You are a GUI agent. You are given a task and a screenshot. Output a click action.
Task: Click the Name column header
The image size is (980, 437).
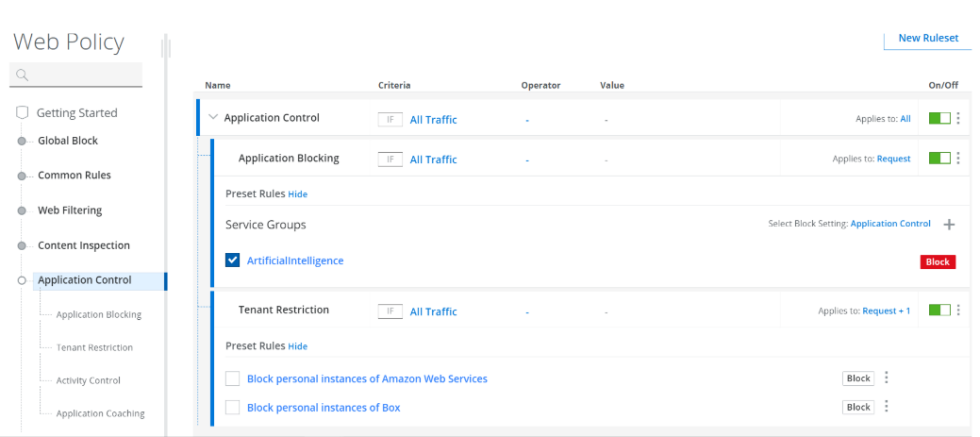pos(218,86)
